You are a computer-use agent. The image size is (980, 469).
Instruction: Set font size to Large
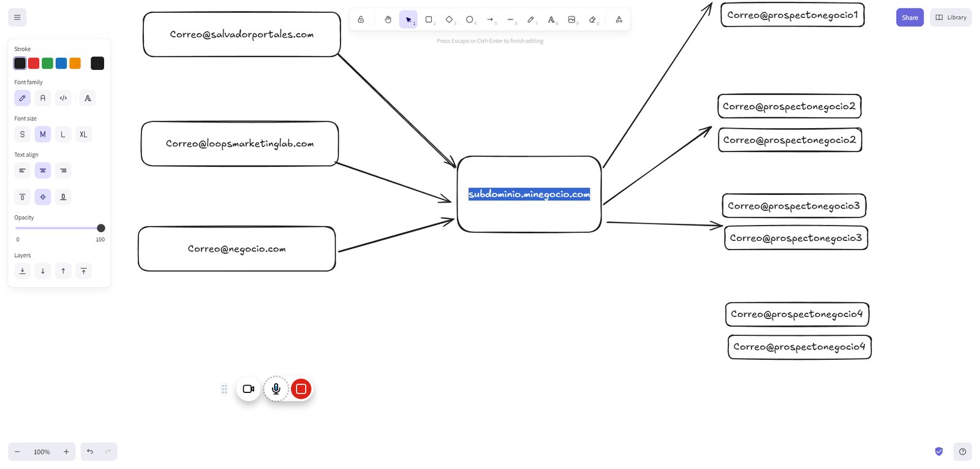pos(63,134)
